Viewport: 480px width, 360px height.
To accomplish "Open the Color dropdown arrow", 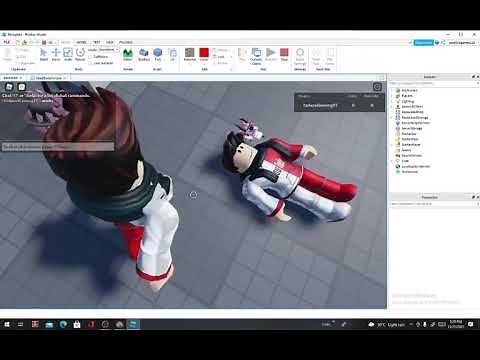I will click(x=204, y=63).
